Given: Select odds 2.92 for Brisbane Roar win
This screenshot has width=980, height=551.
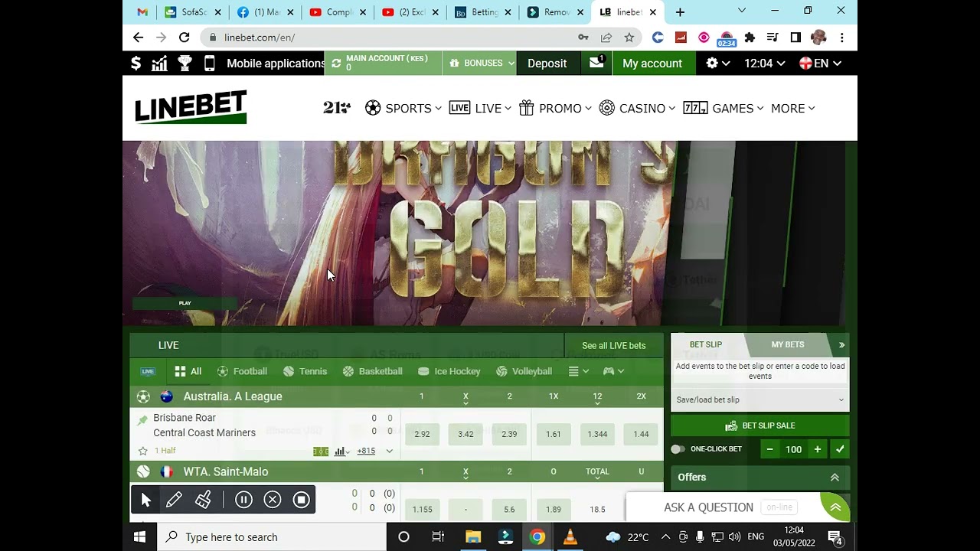Looking at the screenshot, I should (x=422, y=434).
